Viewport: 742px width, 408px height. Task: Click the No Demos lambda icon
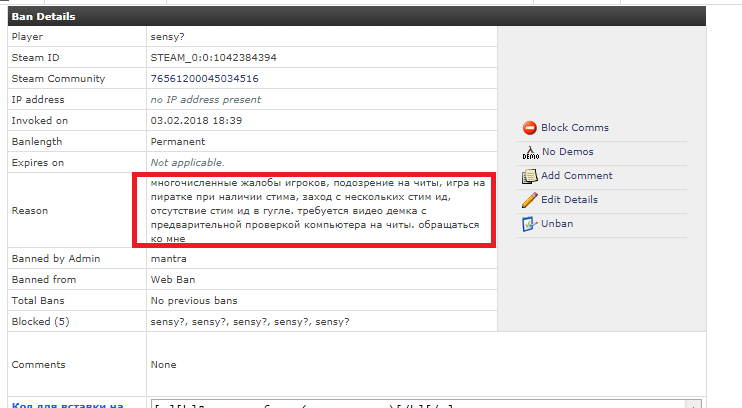[x=530, y=152]
